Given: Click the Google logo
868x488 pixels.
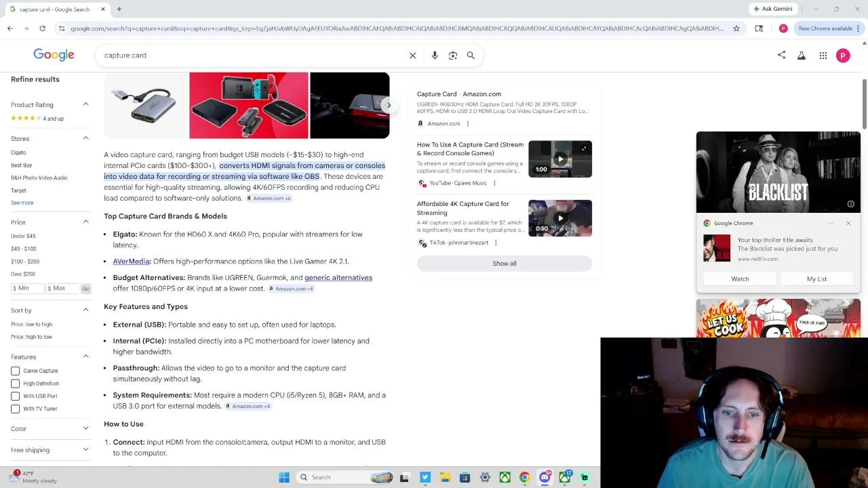Looking at the screenshot, I should tap(54, 55).
